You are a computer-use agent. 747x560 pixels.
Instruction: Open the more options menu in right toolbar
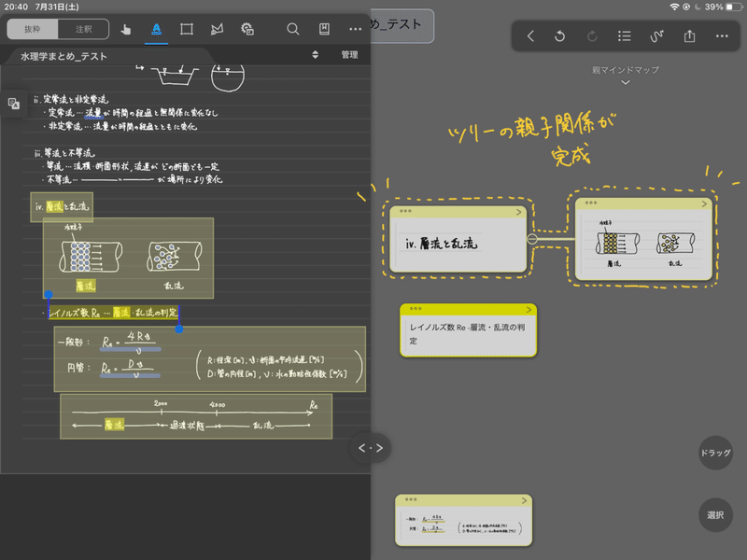tap(720, 35)
